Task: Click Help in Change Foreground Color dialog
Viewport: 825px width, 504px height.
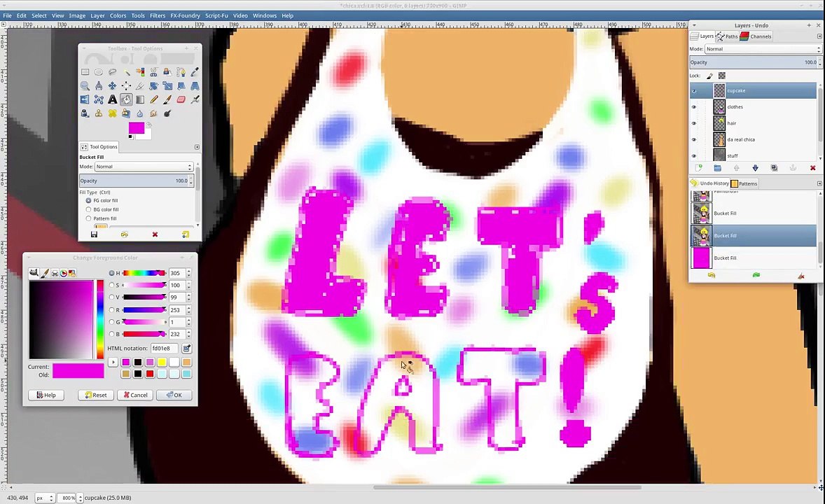Action: (46, 395)
